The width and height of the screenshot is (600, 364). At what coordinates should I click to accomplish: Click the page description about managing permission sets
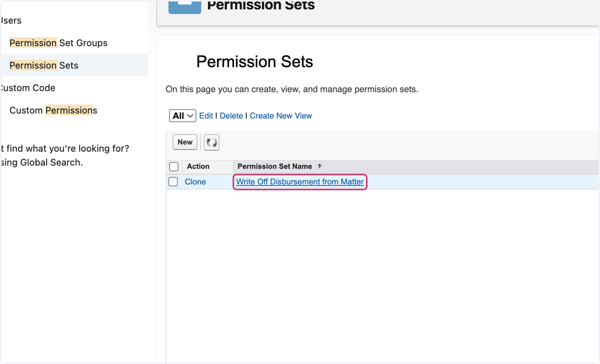click(x=292, y=89)
